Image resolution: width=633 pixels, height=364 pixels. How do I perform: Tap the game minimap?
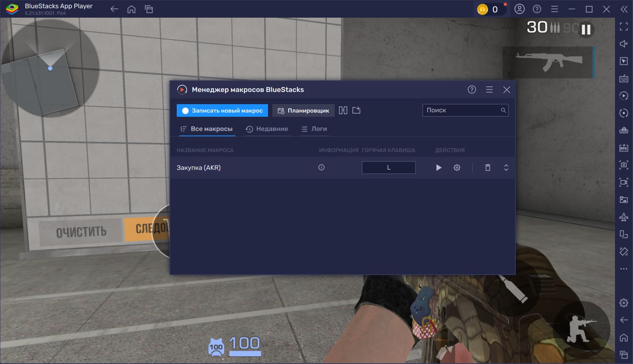click(50, 68)
